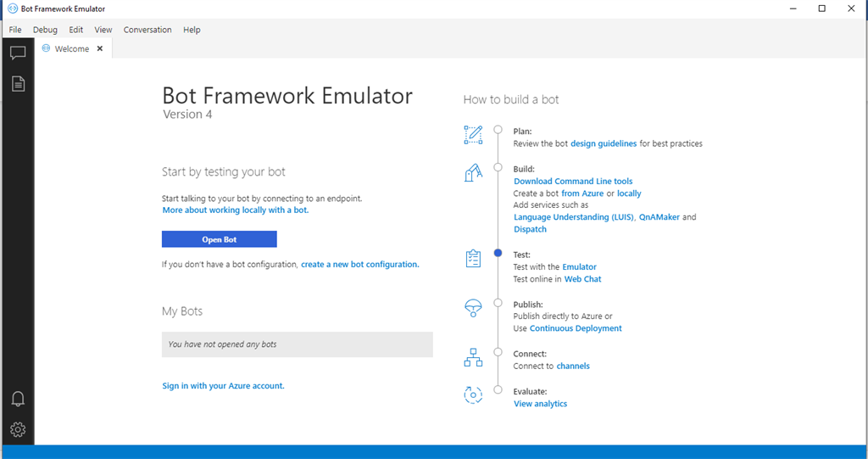Click the Publish step parachute icon
Screen dimensions: 868x459
click(x=473, y=308)
